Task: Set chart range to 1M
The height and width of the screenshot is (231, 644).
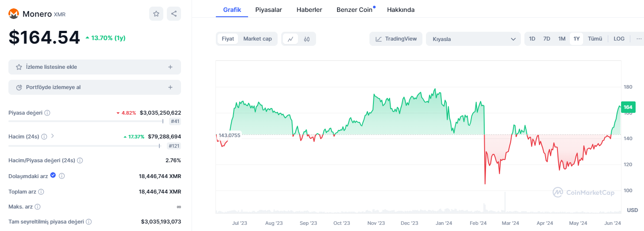Action: 562,39
